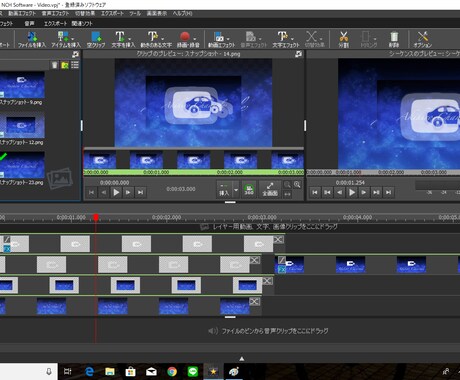The height and width of the screenshot is (380, 460).
Task: Open the ツール menu
Action: (x=135, y=13)
